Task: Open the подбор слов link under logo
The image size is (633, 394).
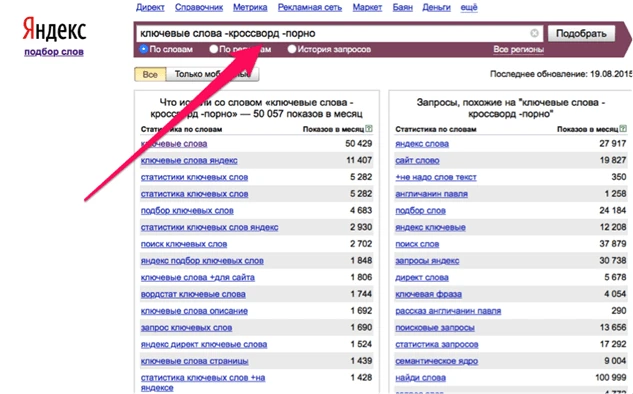Action: coord(54,52)
